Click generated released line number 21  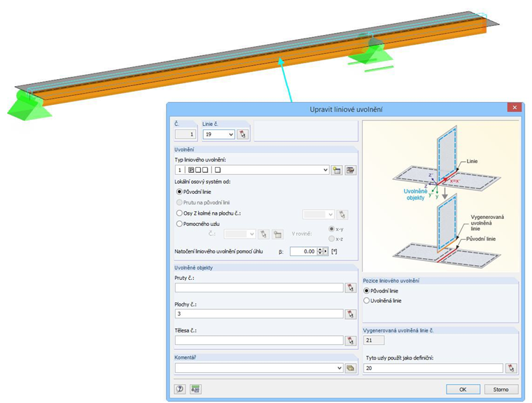[374, 340]
